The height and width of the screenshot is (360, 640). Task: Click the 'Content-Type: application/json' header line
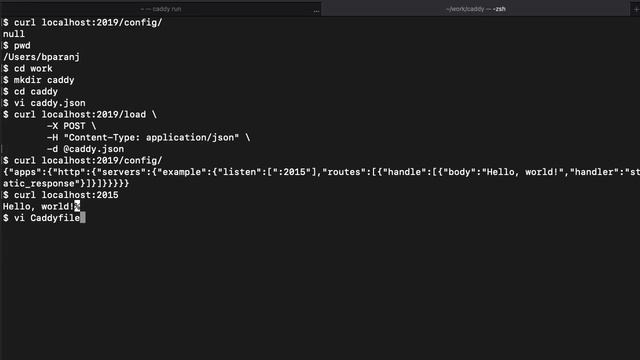point(149,138)
